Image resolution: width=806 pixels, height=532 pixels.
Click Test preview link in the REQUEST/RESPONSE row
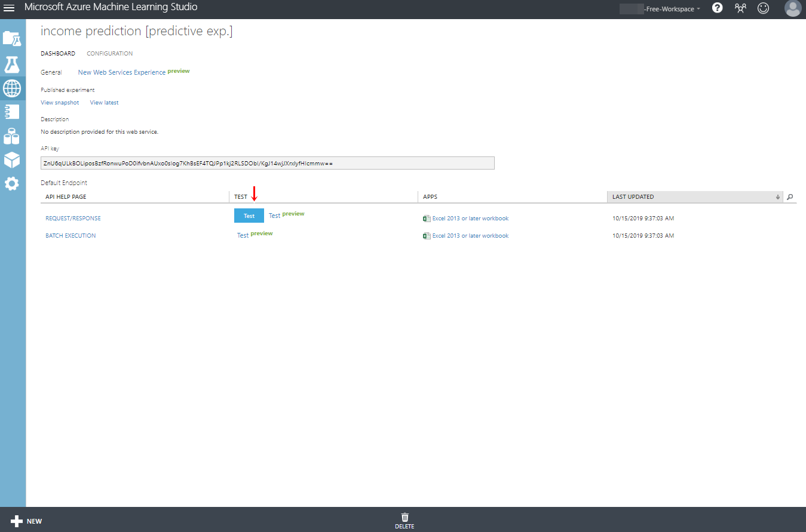(x=287, y=215)
